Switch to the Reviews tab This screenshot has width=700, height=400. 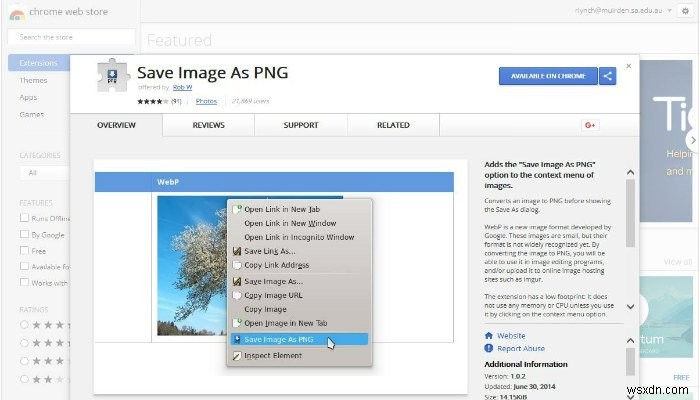[x=208, y=125]
